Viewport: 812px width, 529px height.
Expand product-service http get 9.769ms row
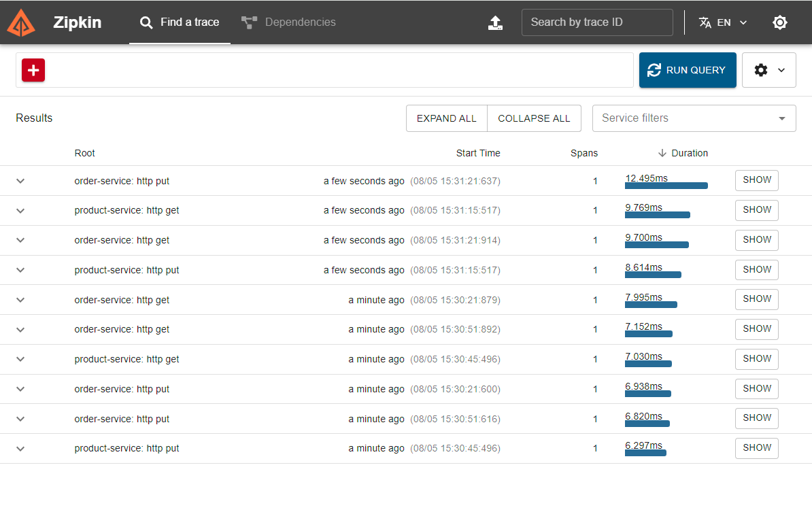pyautogui.click(x=20, y=211)
